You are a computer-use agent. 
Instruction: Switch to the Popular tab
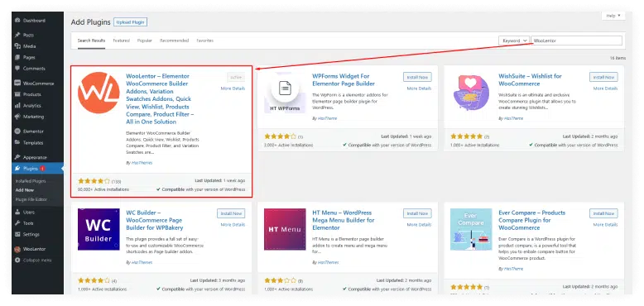click(145, 41)
